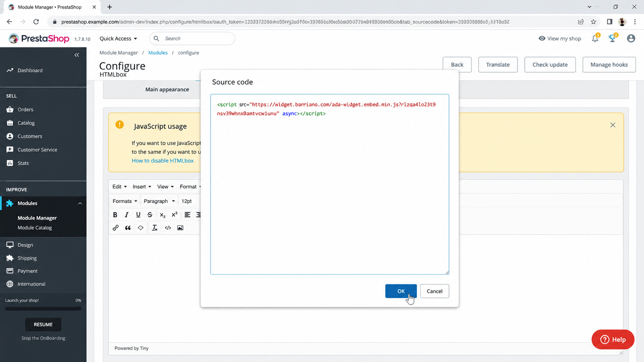Open the trophy gamification icon
The image size is (644, 362).
612,38
